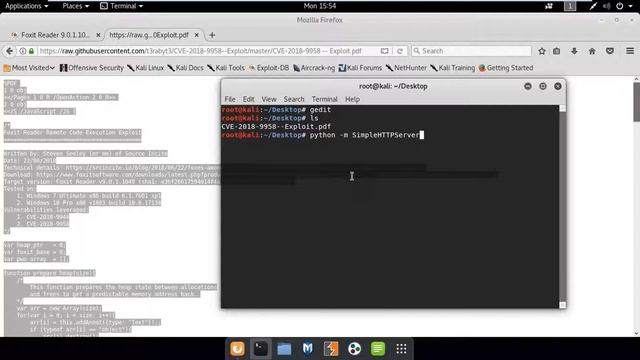Launch Burp Suite icon in dock
This screenshot has width=640, height=360.
point(331,349)
